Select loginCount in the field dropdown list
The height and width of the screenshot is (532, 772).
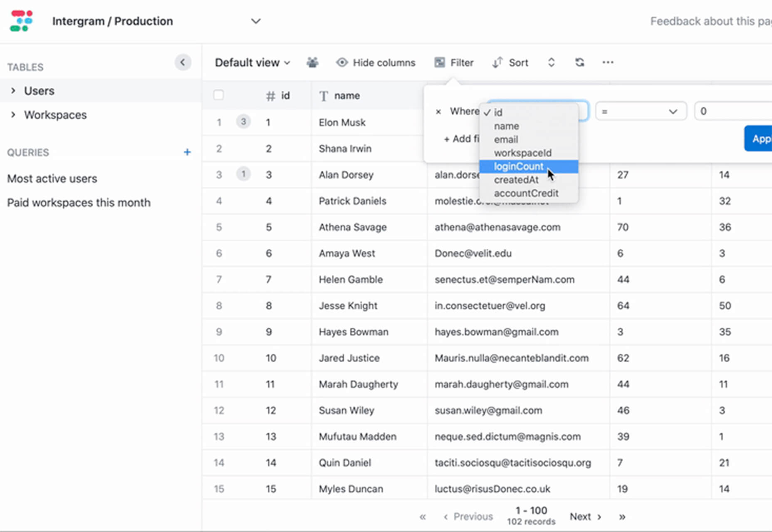point(529,166)
